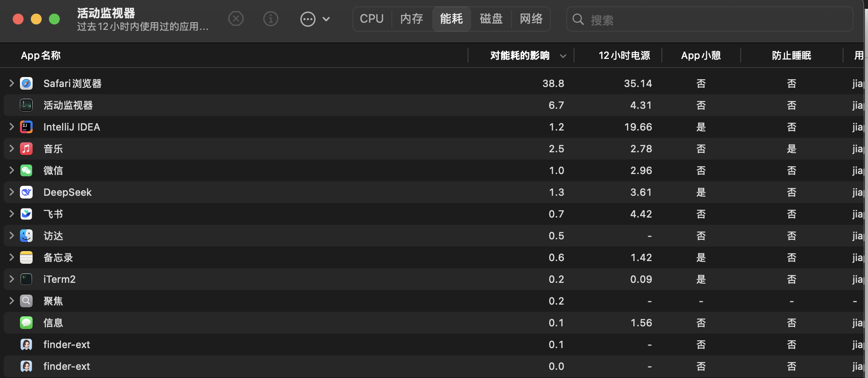
Task: Switch to the 网络 tab
Action: (531, 19)
